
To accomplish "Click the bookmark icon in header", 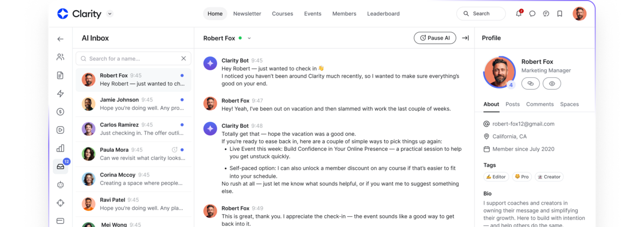I will tap(560, 14).
